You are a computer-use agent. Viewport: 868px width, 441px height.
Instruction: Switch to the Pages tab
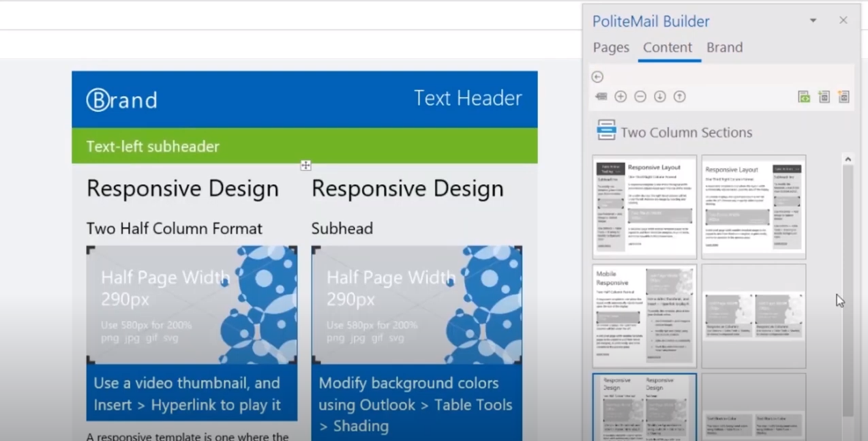[x=611, y=48]
